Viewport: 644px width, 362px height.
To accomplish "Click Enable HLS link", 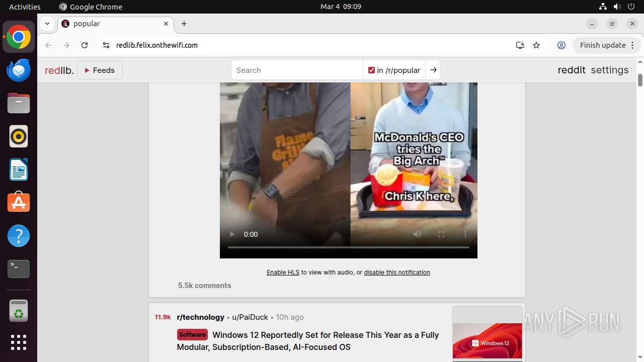I will point(283,273).
